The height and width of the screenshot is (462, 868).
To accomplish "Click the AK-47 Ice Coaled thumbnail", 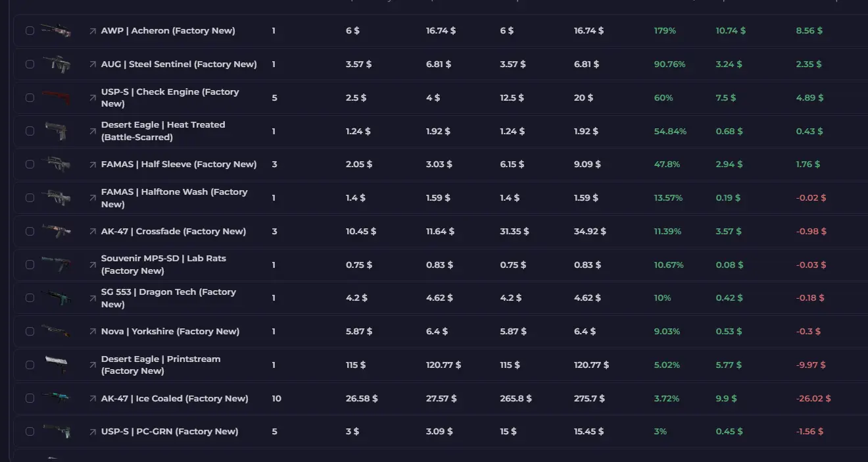I will pos(57,398).
